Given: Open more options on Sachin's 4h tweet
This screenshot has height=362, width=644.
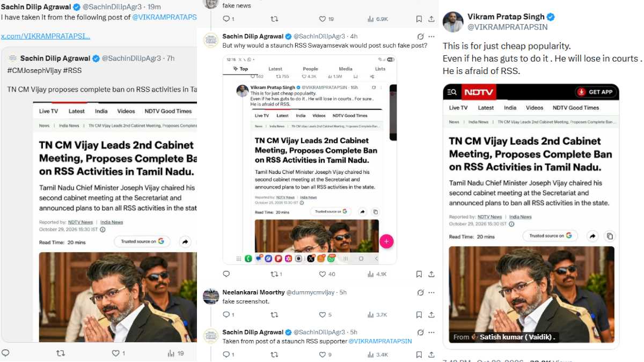Looking at the screenshot, I should pos(432,36).
